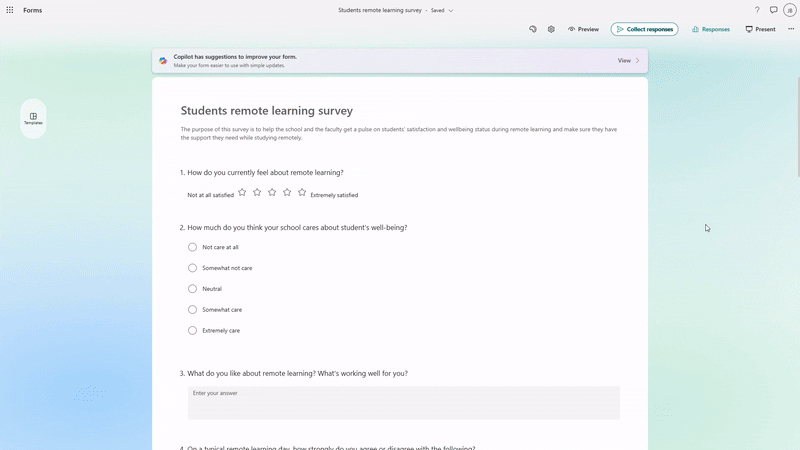Rate five stars for remote learning

point(302,192)
